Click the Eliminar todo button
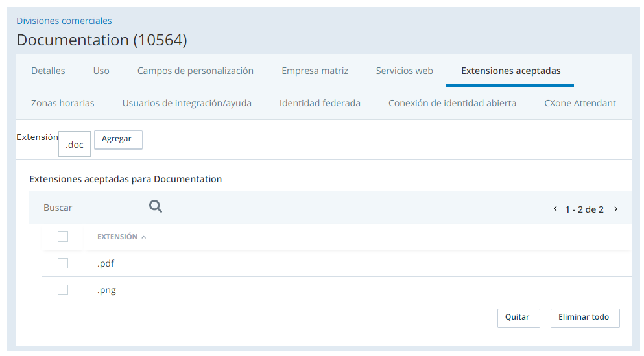This screenshot has width=644, height=356. point(585,318)
